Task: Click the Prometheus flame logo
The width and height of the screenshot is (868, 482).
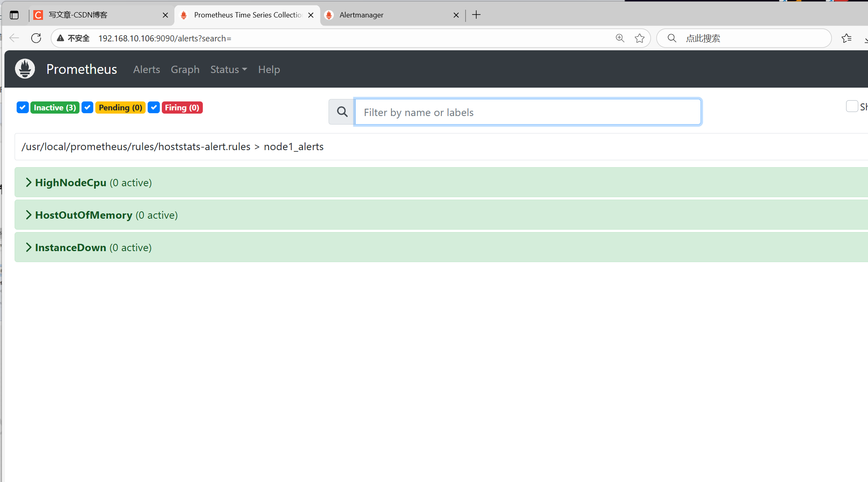Action: tap(25, 69)
